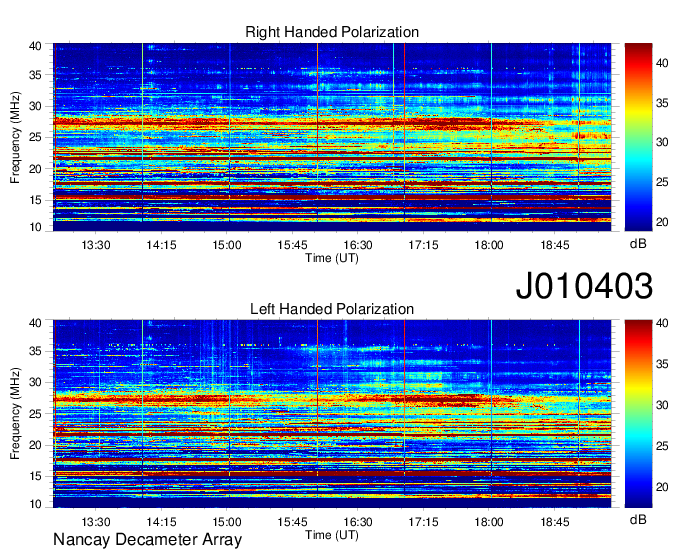Click the 17:15 tick on the top time axis

423,245
